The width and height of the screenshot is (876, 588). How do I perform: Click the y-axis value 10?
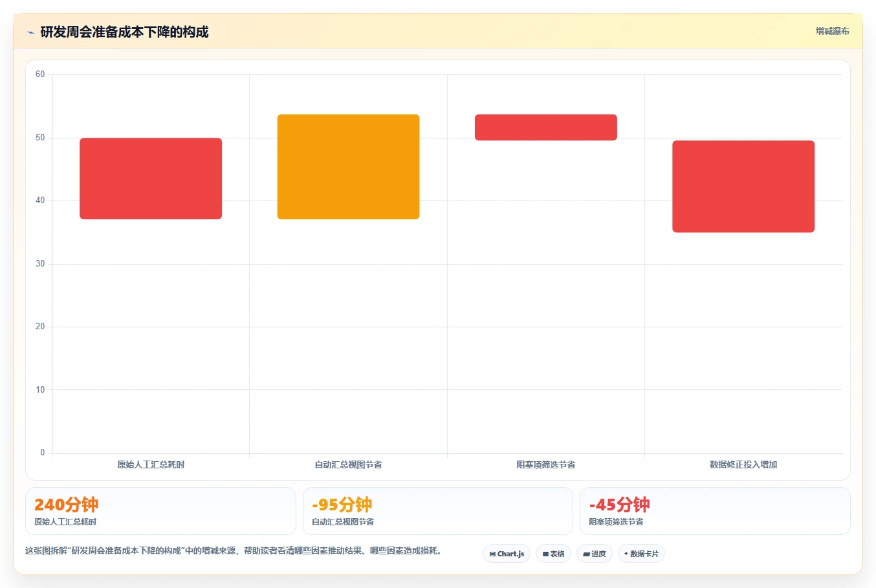[40, 390]
